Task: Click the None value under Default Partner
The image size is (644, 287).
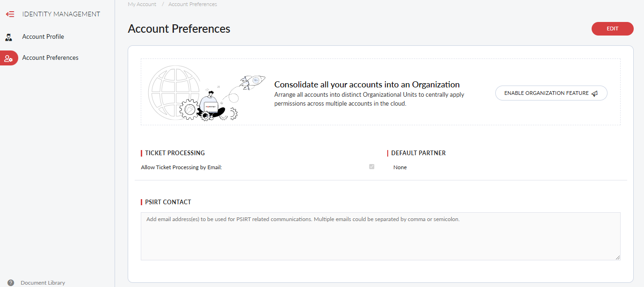Action: tap(400, 167)
